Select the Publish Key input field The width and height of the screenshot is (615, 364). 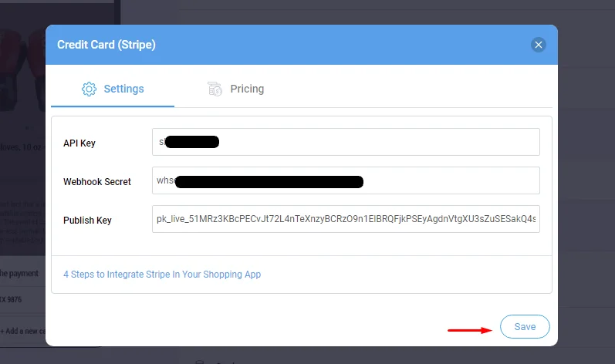coord(346,219)
